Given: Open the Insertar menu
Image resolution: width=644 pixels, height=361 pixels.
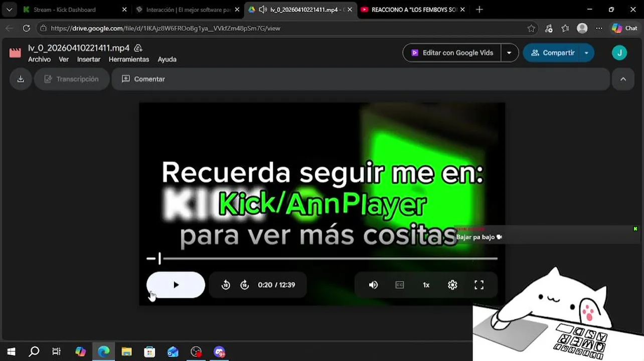Looking at the screenshot, I should 89,59.
